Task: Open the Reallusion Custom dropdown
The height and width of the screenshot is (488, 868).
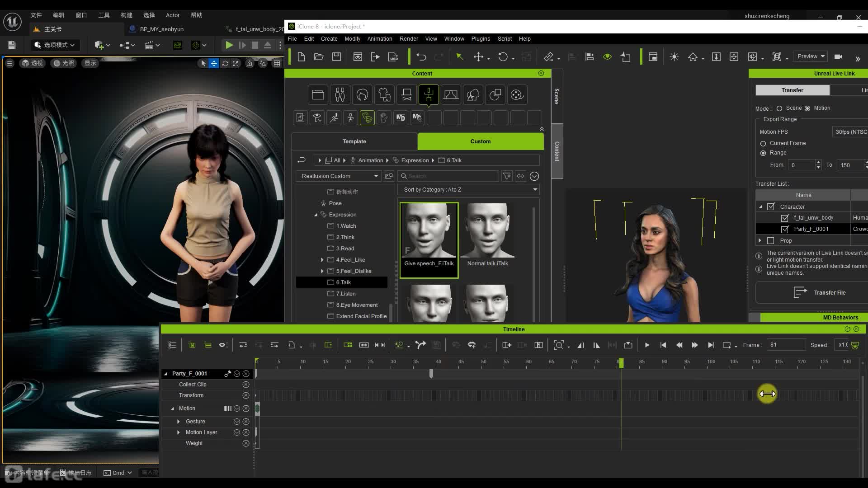Action: pyautogui.click(x=339, y=176)
